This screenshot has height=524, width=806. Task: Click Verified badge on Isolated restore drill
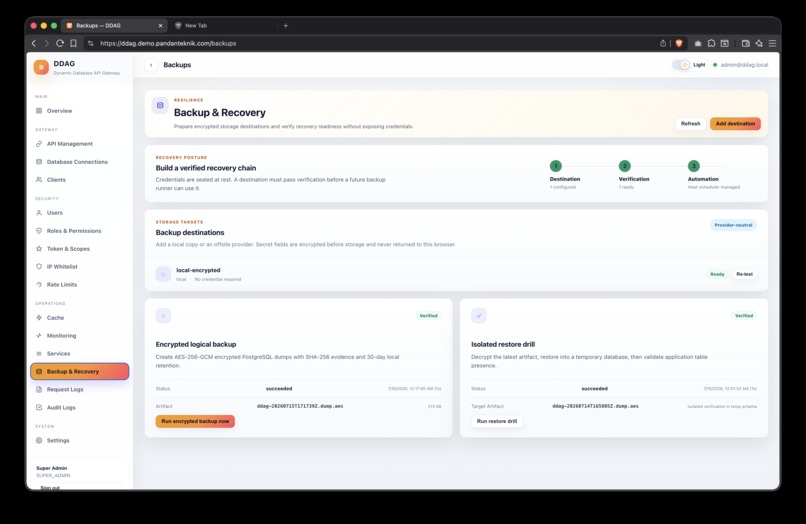point(744,316)
